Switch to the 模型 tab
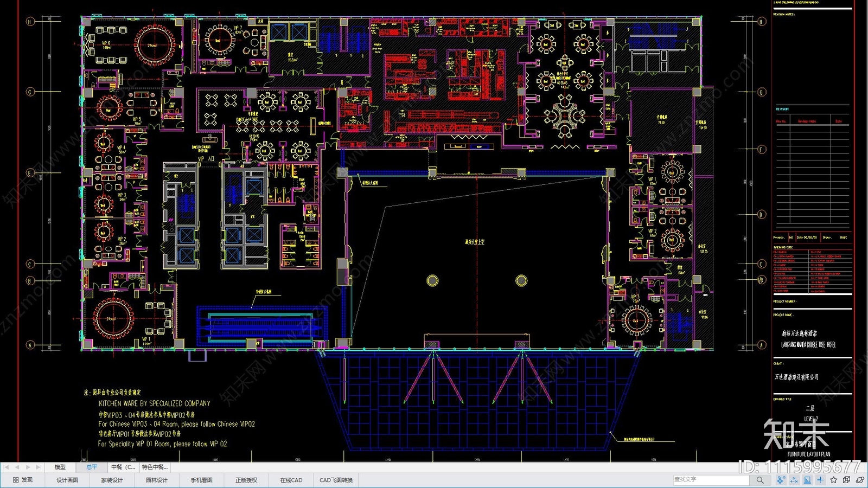Viewport: 868px width, 488px height. click(60, 467)
